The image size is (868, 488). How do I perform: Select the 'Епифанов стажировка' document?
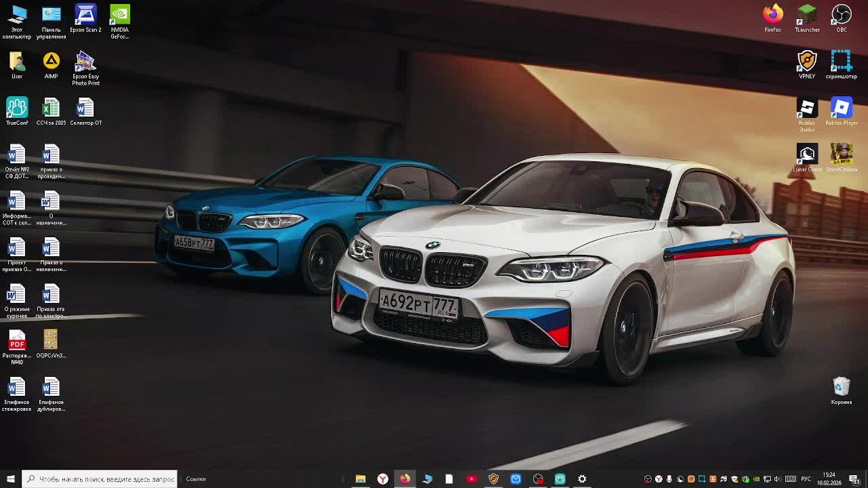[x=17, y=394]
